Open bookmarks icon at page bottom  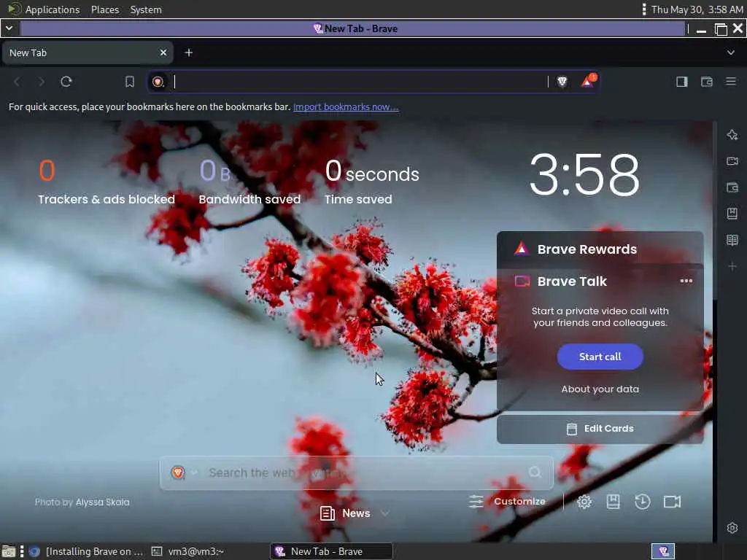tap(613, 502)
